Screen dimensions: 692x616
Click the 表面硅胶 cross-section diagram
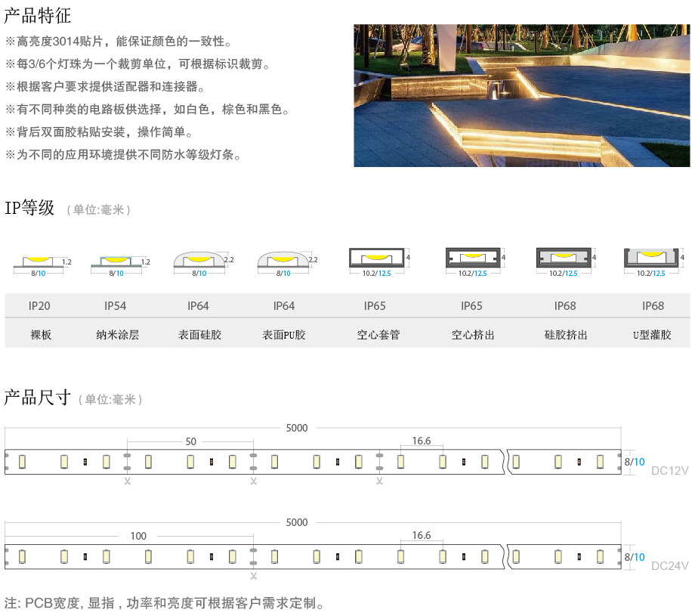199,261
